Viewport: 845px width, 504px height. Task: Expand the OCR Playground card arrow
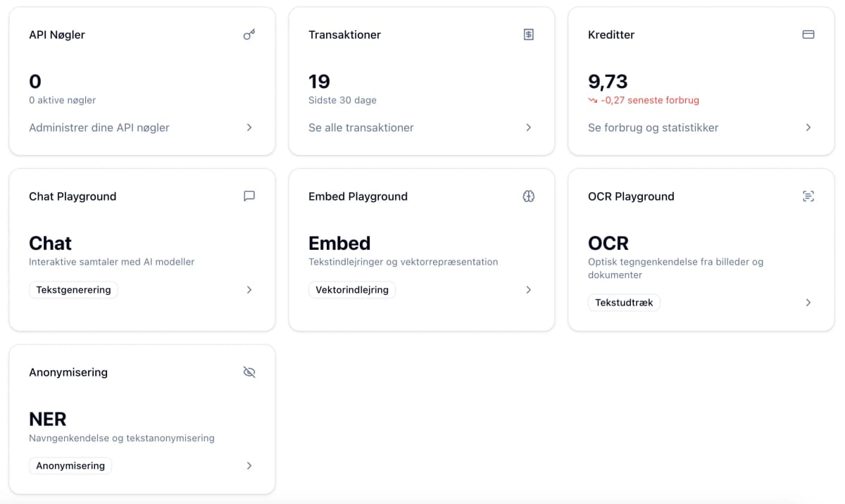pos(808,303)
